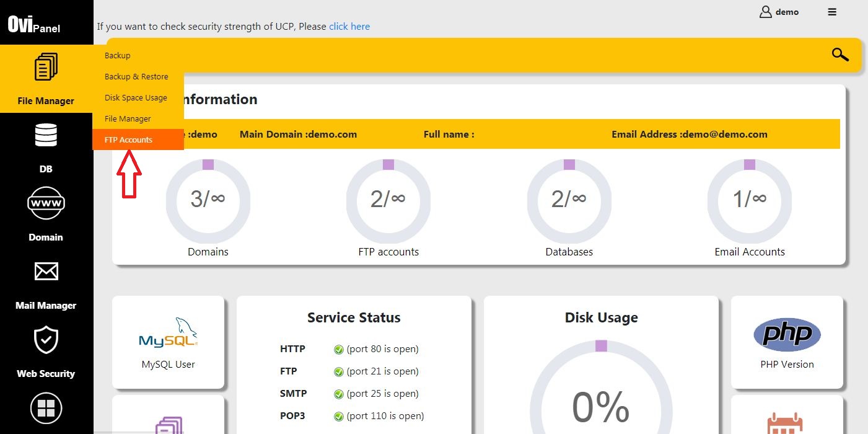Open the hamburger menu icon
The width and height of the screenshot is (868, 434).
832,12
